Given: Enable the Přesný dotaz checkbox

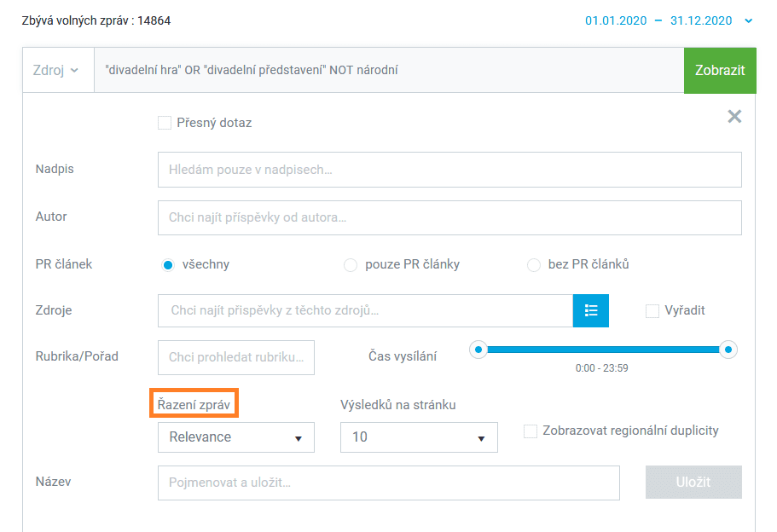Looking at the screenshot, I should pos(165,123).
